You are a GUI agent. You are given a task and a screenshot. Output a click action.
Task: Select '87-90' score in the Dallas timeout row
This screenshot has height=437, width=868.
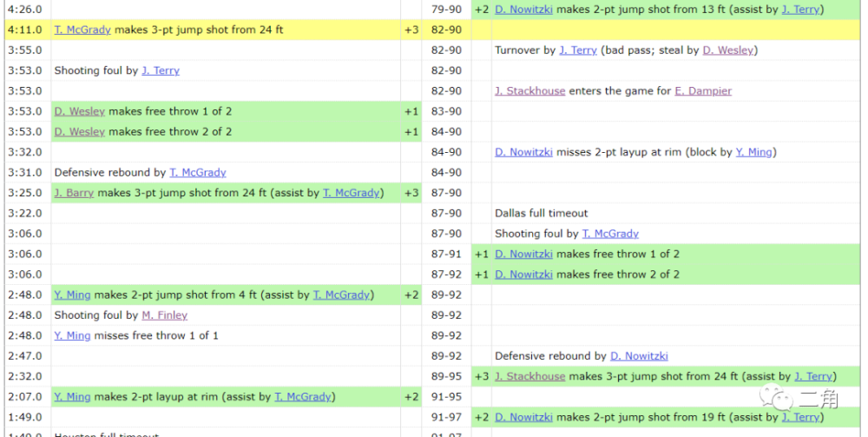tap(446, 213)
